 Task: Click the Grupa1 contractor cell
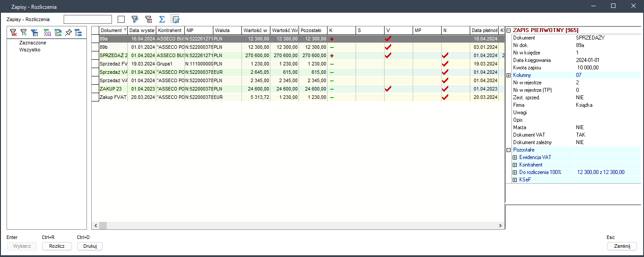coord(170,64)
